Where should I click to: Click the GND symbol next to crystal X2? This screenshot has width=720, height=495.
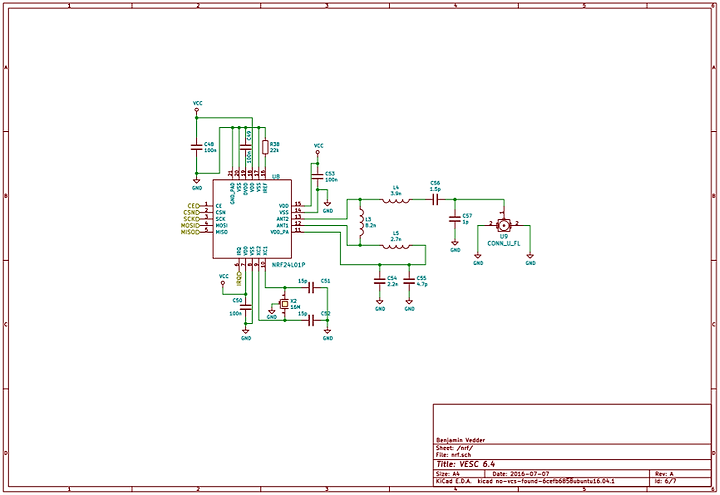point(272,314)
